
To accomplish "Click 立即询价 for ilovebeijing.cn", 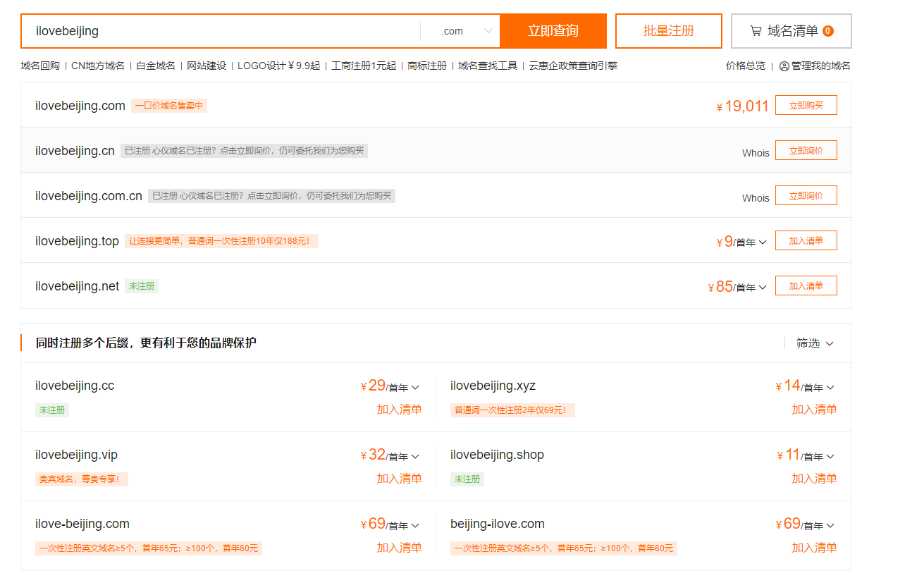I will coord(806,151).
